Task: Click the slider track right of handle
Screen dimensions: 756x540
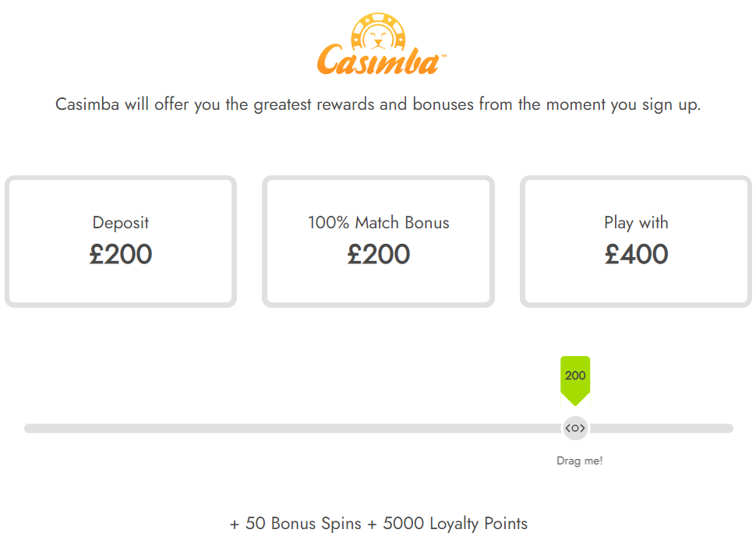Action: 661,429
